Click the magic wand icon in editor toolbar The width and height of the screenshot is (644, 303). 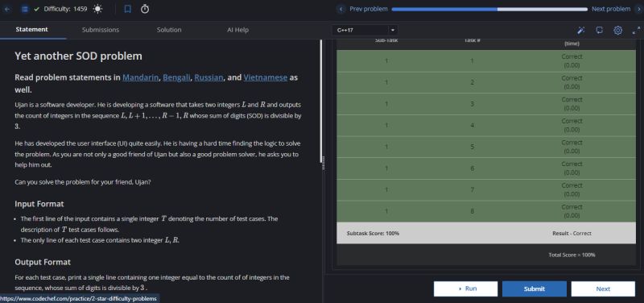click(x=580, y=30)
